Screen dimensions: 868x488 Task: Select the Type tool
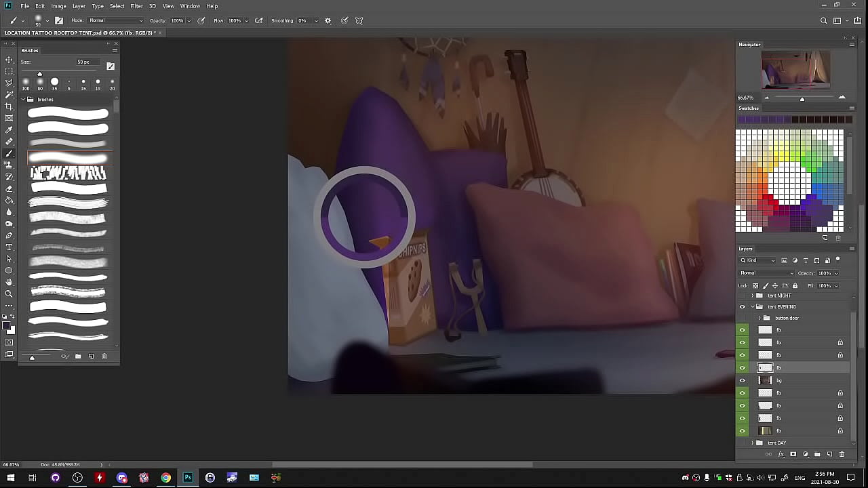tap(9, 247)
